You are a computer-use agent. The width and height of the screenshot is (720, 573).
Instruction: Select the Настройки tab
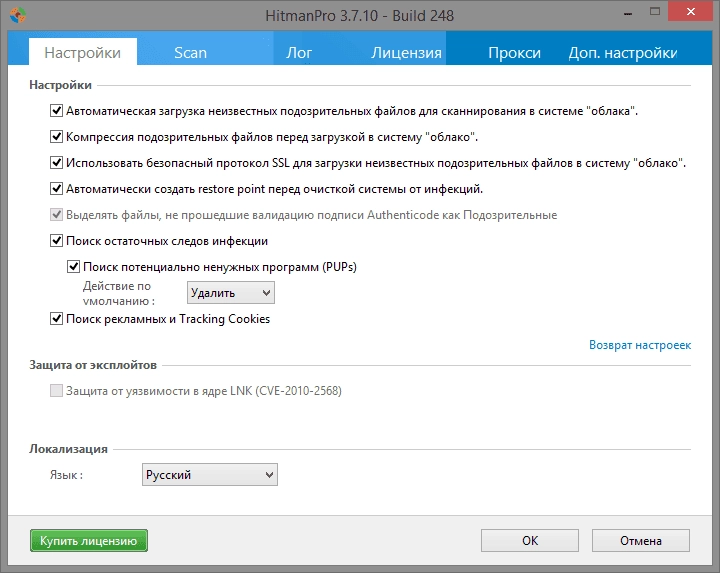coord(83,52)
